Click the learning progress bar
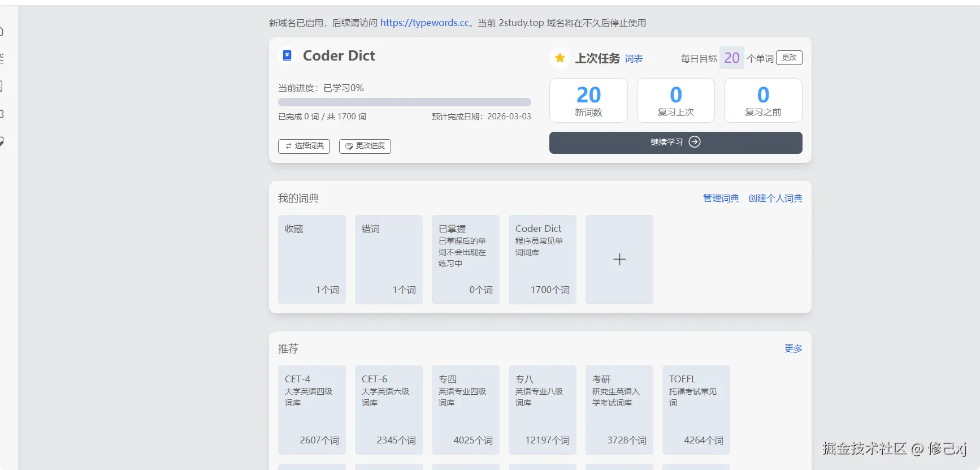980x470 pixels. click(x=405, y=102)
